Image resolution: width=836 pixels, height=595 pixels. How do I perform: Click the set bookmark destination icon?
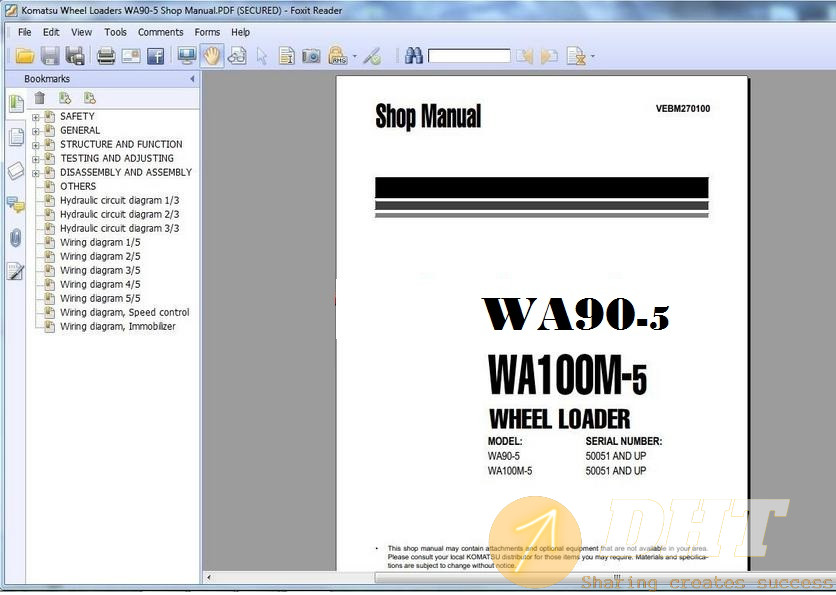point(90,98)
